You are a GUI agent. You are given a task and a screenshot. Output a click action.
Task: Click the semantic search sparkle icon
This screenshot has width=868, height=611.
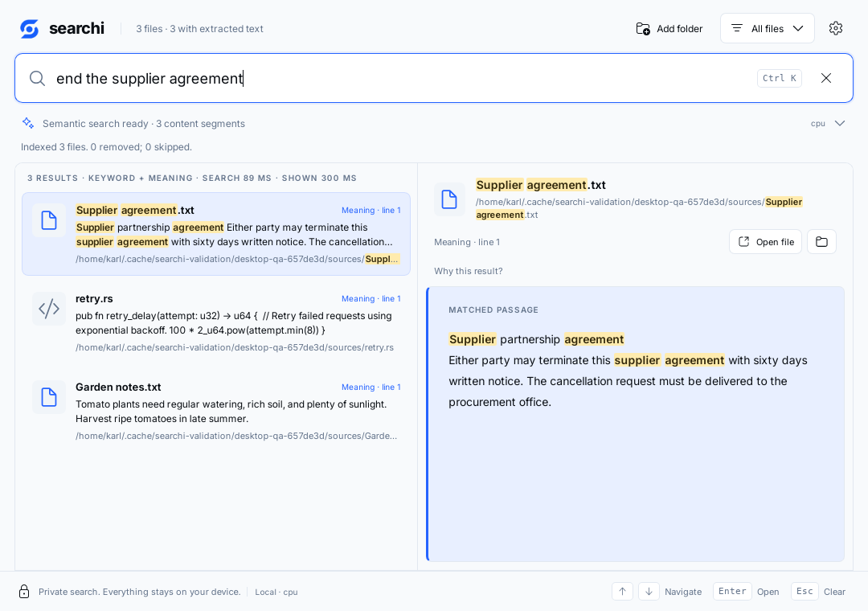tap(27, 123)
